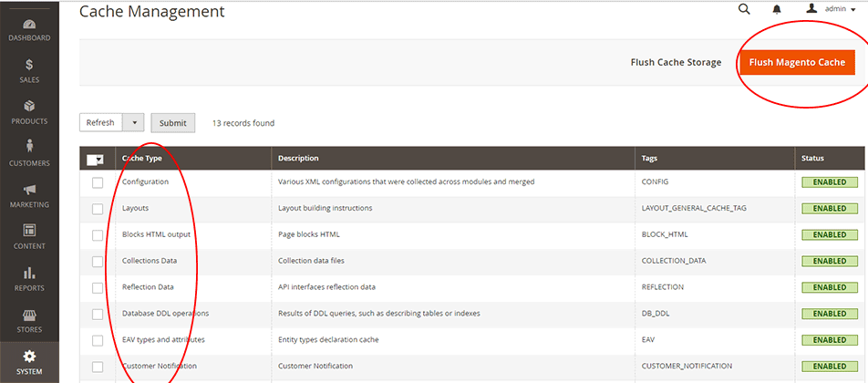Click the Collections Data ENABLED badge
868x383 pixels.
[830, 261]
